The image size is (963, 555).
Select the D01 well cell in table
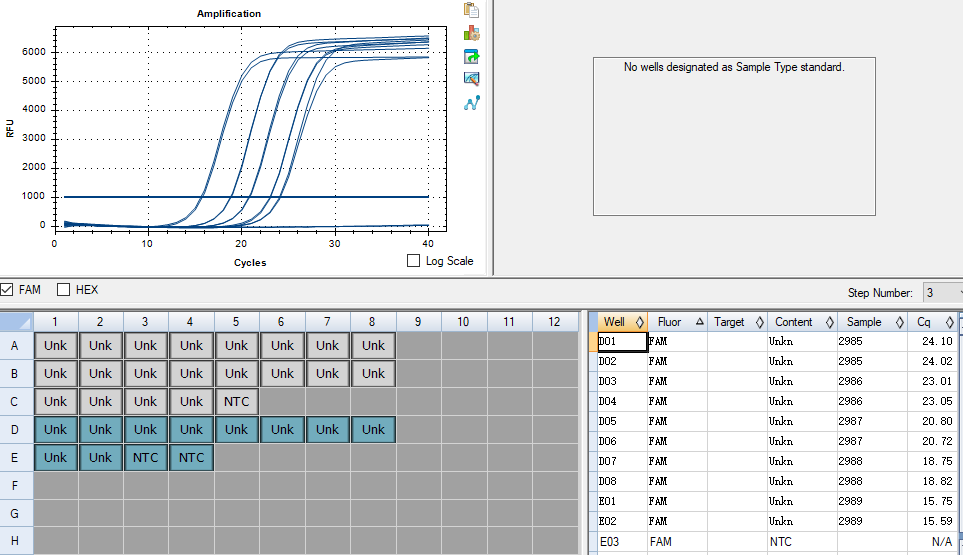click(622, 341)
